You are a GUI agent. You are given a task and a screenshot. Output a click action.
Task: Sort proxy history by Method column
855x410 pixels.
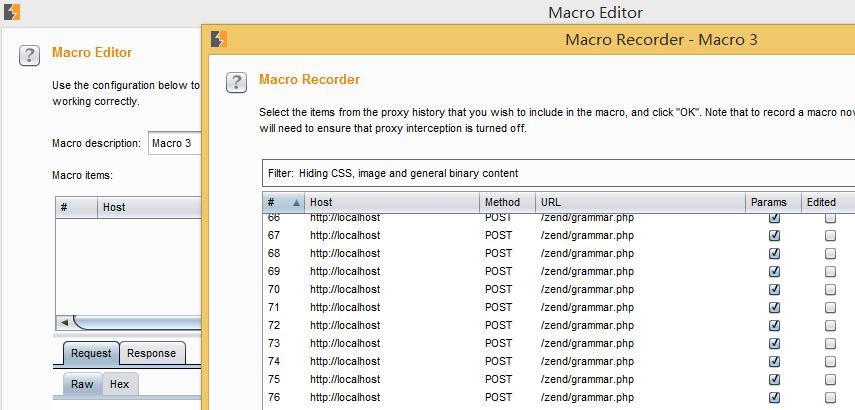pos(507,202)
